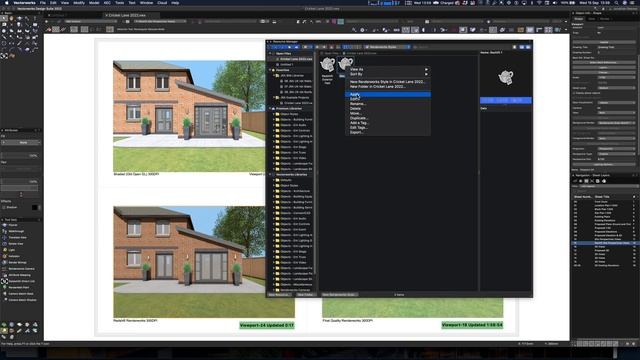Open Spotlight search in menu bar
This screenshot has height=360, width=640.
click(617, 2)
